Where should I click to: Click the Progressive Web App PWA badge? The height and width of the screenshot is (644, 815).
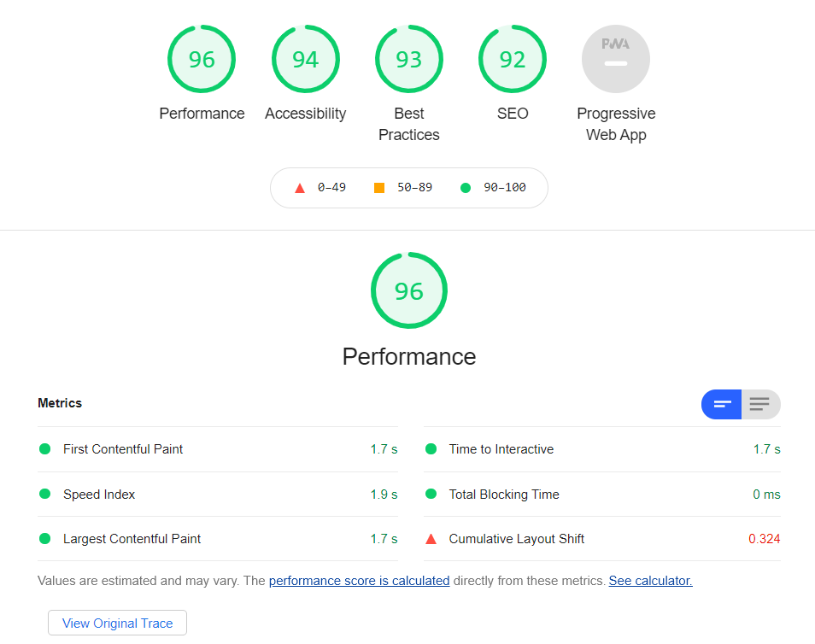point(615,58)
